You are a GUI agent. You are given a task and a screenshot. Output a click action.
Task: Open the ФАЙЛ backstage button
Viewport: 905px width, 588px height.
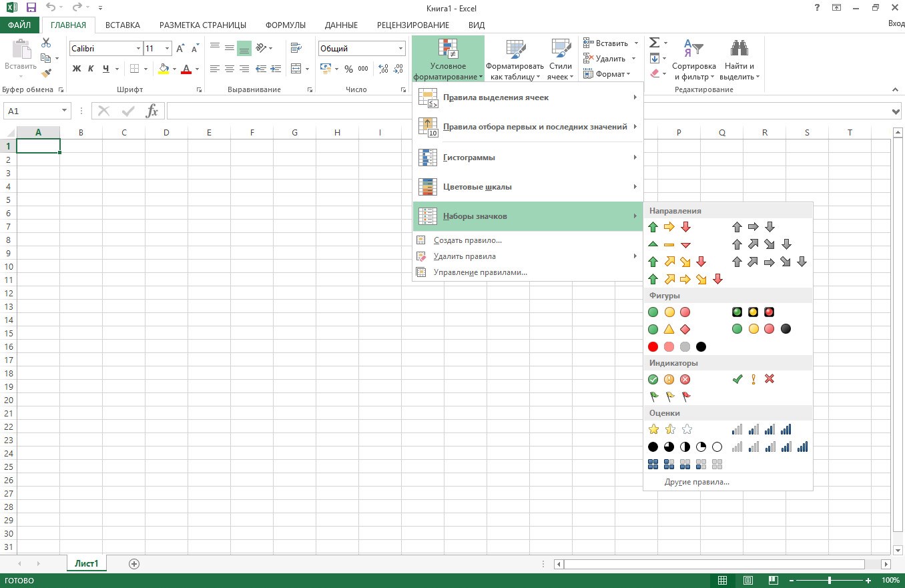[x=20, y=25]
